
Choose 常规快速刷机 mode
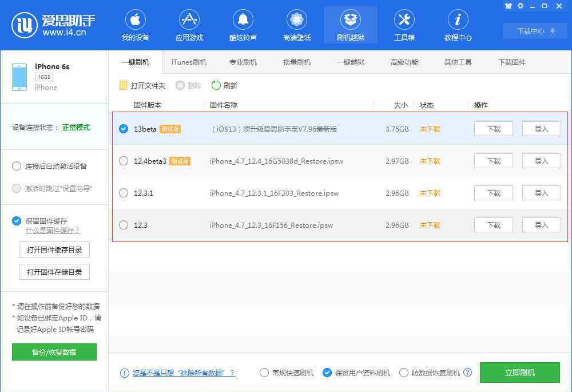[x=264, y=373]
